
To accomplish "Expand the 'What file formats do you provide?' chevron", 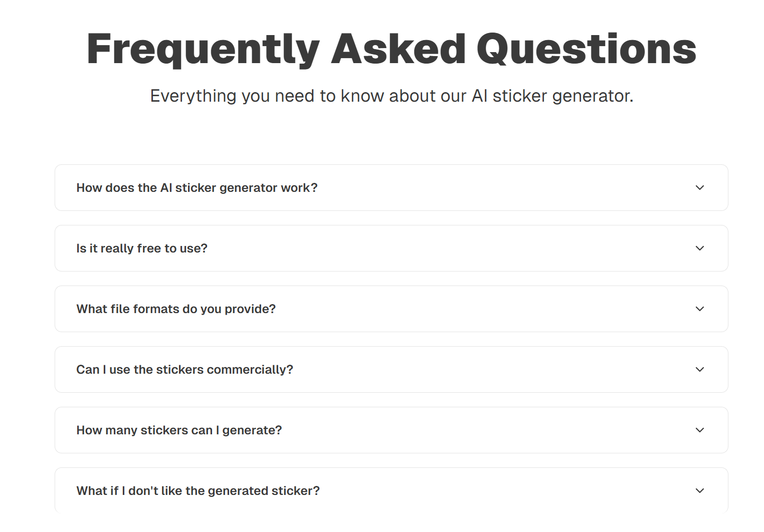I will point(700,309).
